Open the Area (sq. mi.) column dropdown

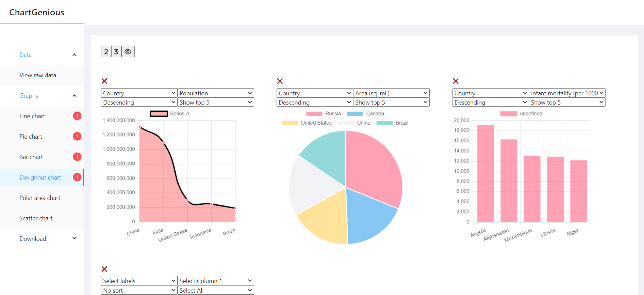(x=391, y=93)
